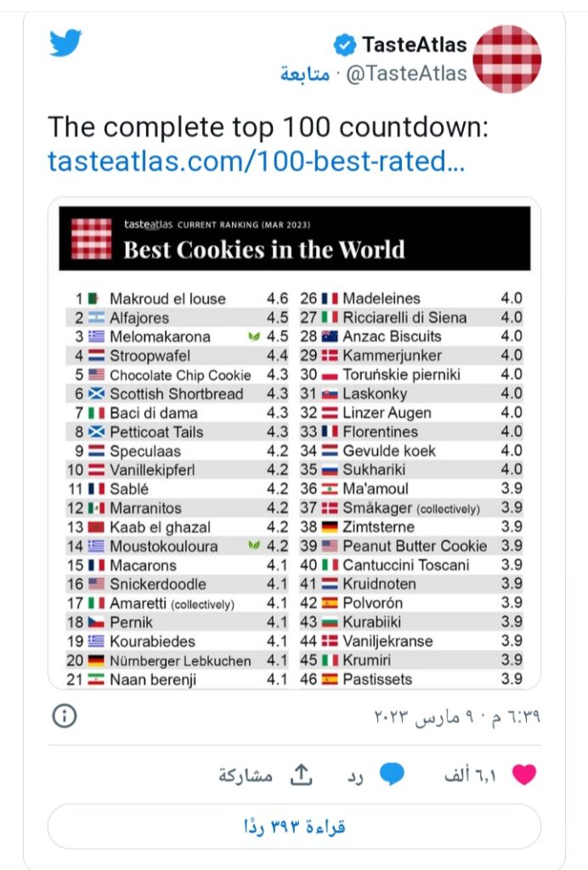This screenshot has height=870, width=588.
Task: Open the tasteatlas.com 100-best-rated link
Action: tap(256, 161)
